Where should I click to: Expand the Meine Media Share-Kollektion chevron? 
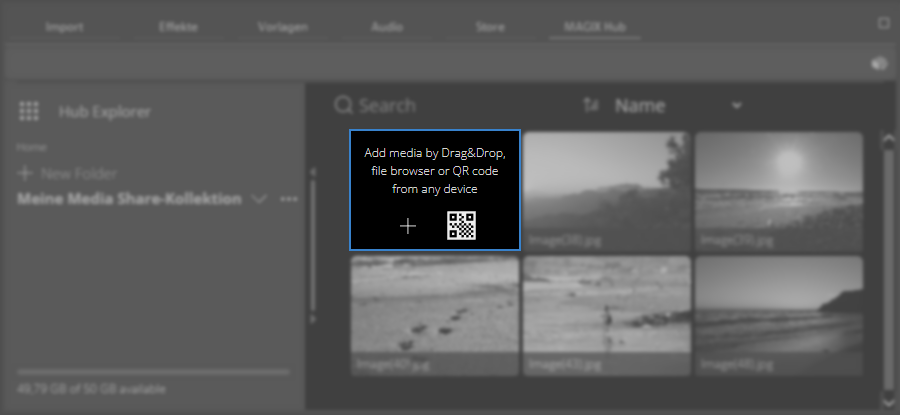[x=260, y=199]
